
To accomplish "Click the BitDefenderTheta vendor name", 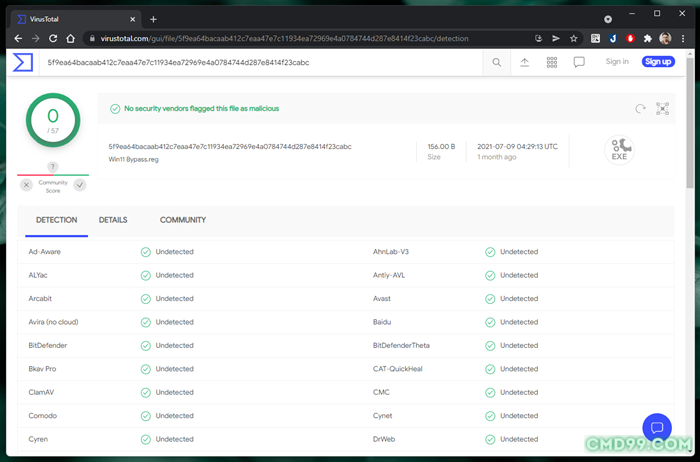I will point(401,345).
